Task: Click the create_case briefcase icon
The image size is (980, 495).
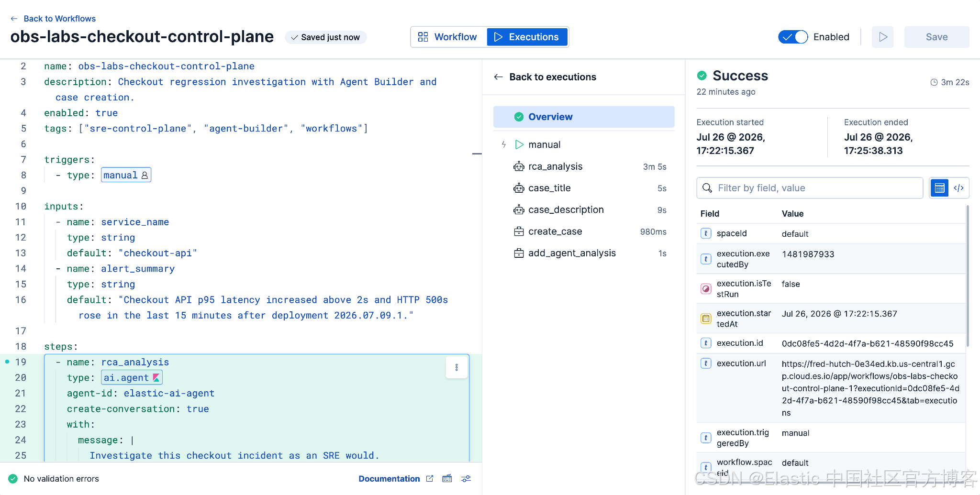Action: click(519, 231)
